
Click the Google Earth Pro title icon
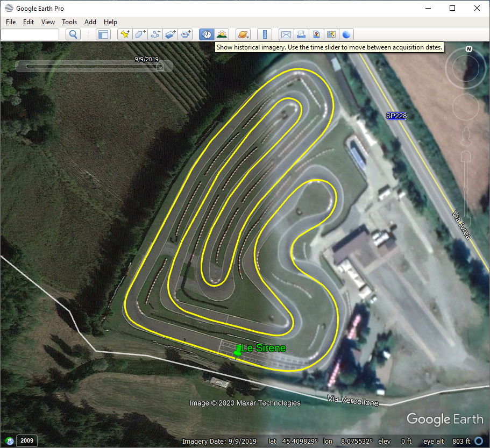9,8
